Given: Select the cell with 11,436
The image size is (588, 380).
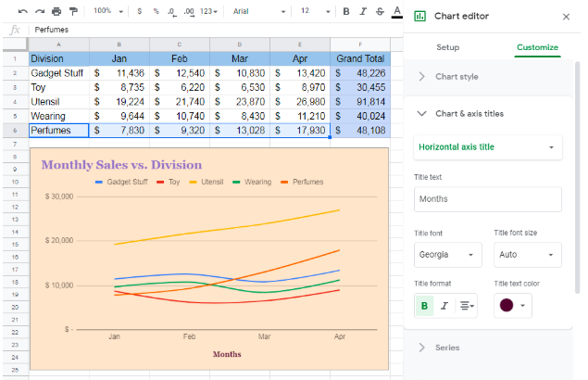Looking at the screenshot, I should pos(119,73).
